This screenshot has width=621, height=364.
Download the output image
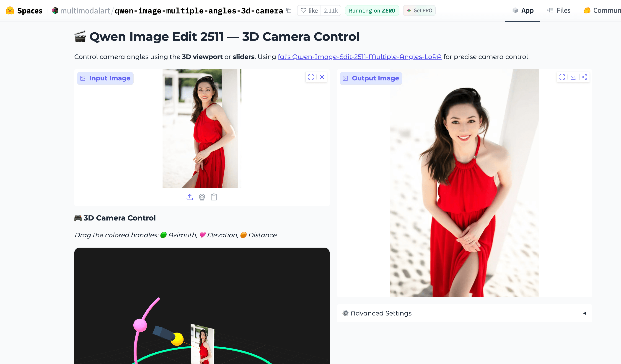coord(573,77)
